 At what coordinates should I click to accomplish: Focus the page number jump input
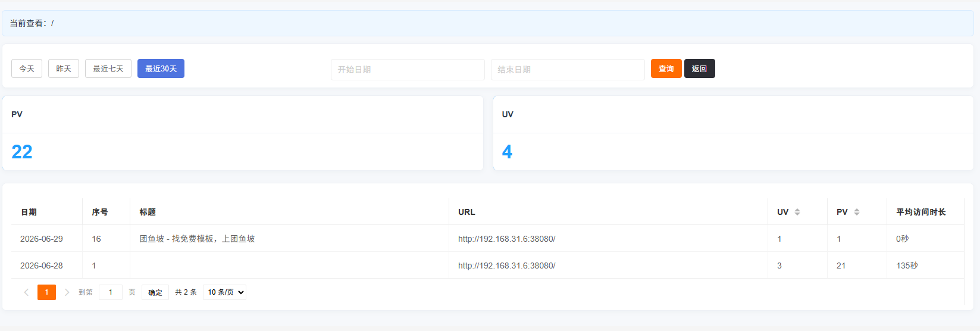pyautogui.click(x=111, y=292)
